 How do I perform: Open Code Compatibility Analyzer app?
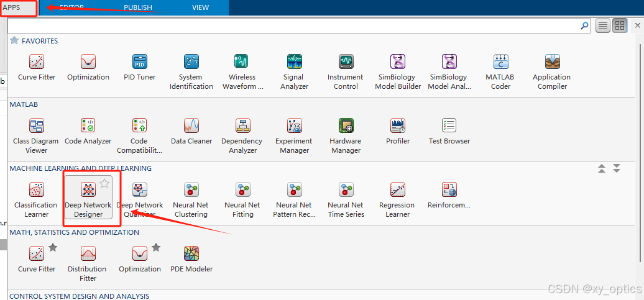pyautogui.click(x=139, y=136)
